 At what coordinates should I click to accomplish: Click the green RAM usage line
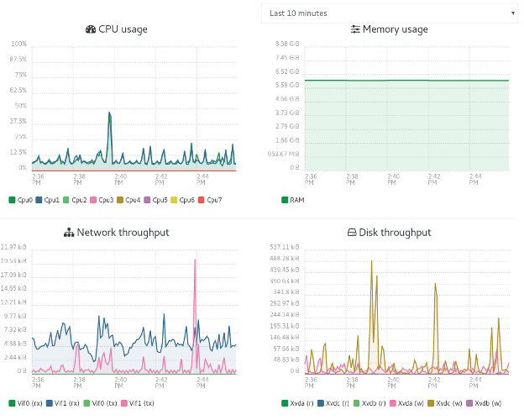[406, 81]
